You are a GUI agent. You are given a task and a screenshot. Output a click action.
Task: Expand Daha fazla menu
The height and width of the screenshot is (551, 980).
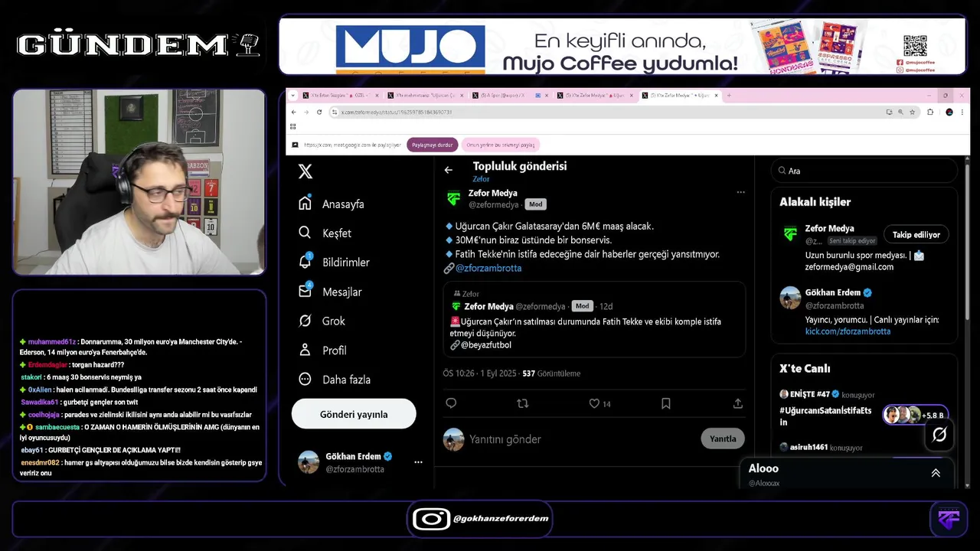tap(335, 379)
